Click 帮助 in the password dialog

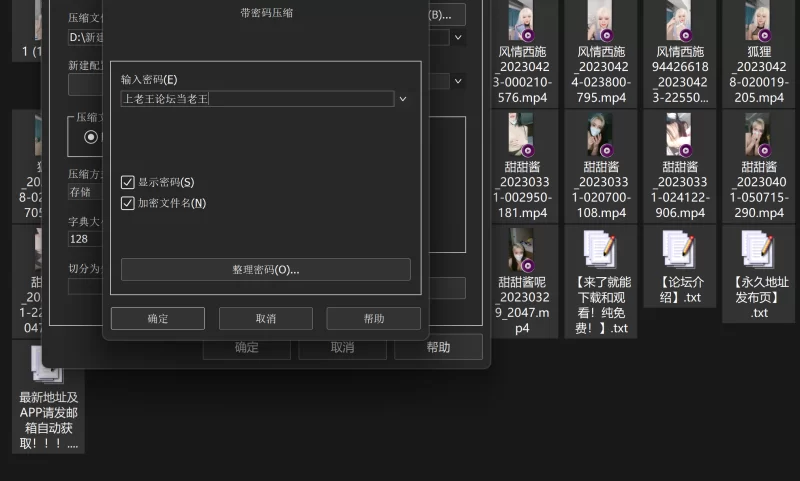pyautogui.click(x=373, y=318)
